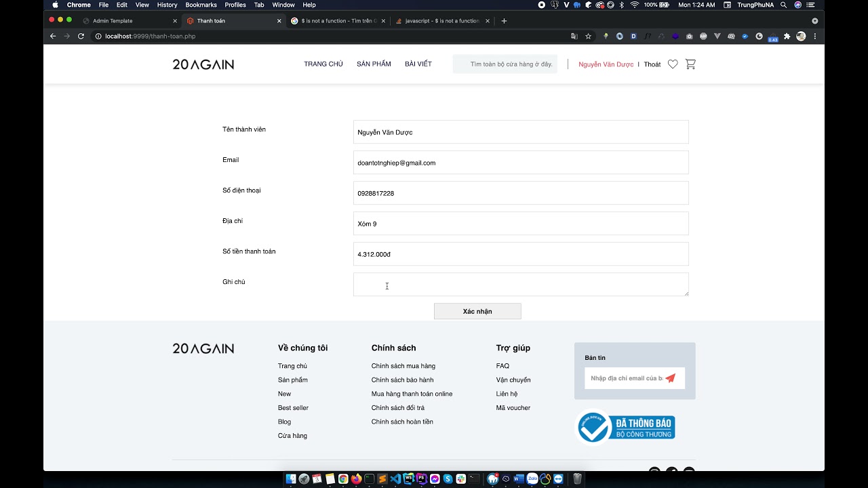The image size is (868, 488).
Task: Switch to the Admin Template tab
Action: click(x=129, y=21)
